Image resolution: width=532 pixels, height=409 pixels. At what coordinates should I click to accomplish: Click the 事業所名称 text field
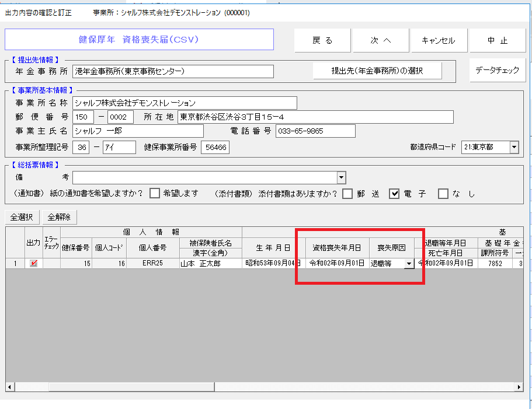point(185,103)
